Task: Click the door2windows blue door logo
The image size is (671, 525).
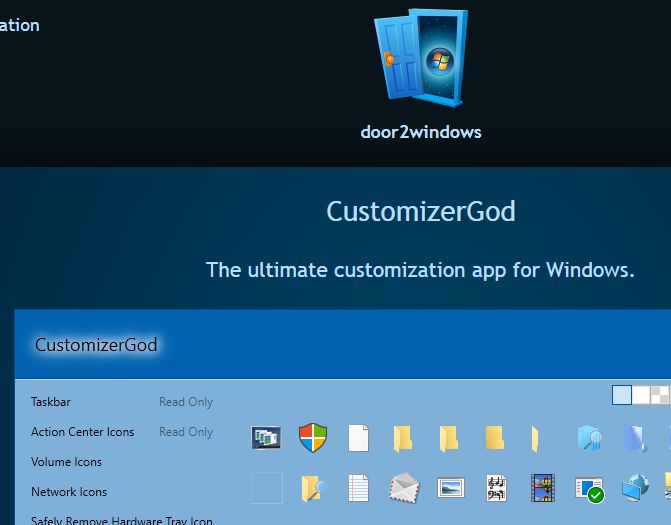Action: 421,58
